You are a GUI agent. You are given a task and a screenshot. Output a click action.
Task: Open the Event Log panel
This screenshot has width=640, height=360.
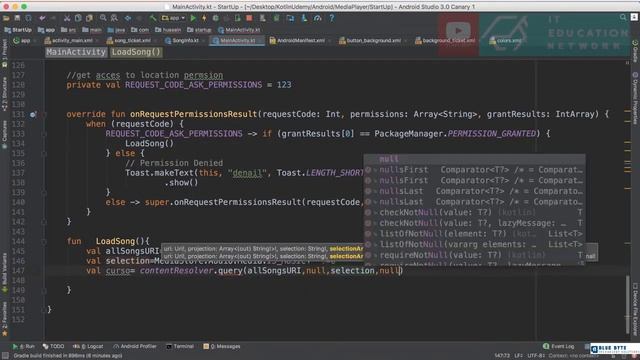pyautogui.click(x=558, y=346)
